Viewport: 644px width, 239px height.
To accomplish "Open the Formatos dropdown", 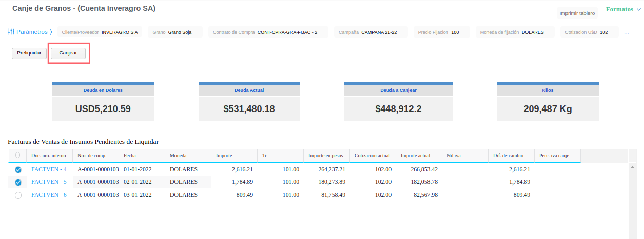I will click(623, 9).
